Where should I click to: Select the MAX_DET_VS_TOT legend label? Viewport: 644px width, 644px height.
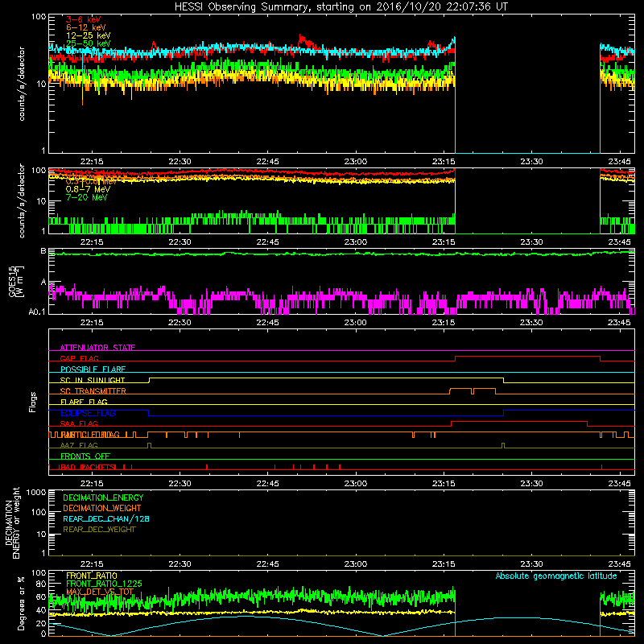point(100,592)
